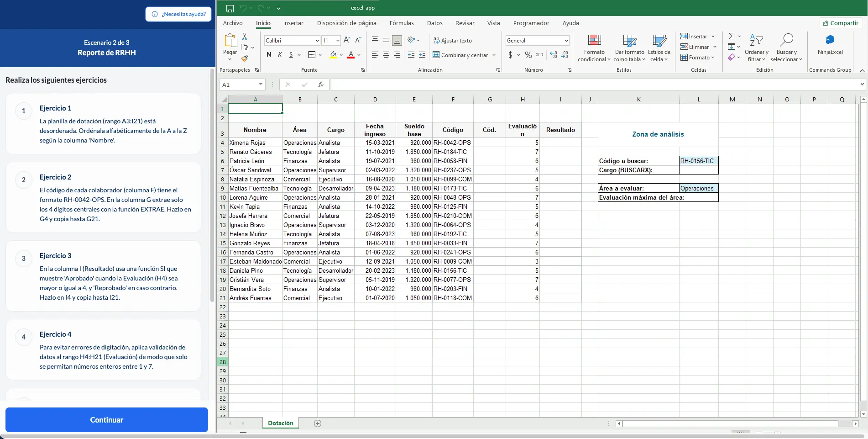Click the Pegar clipboard icon
This screenshot has height=439, width=868.
[x=230, y=41]
